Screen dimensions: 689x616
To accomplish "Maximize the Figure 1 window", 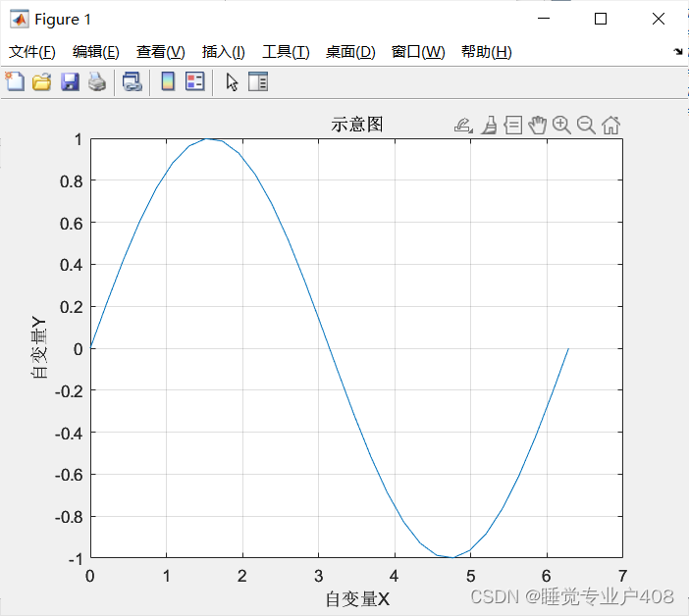I will (601, 19).
